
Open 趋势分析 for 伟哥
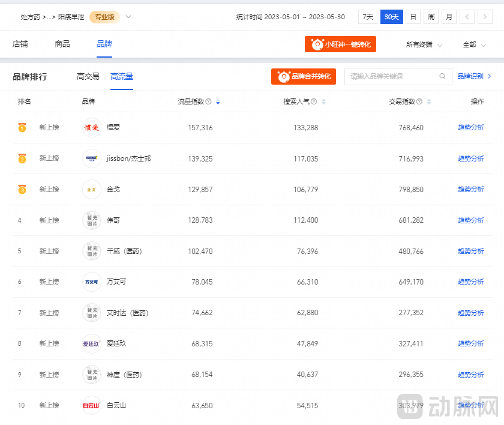tap(471, 220)
